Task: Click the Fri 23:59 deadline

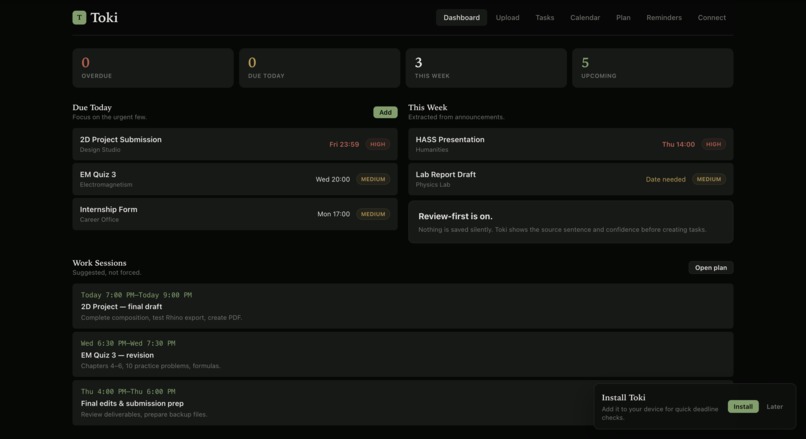Action: pyautogui.click(x=344, y=144)
